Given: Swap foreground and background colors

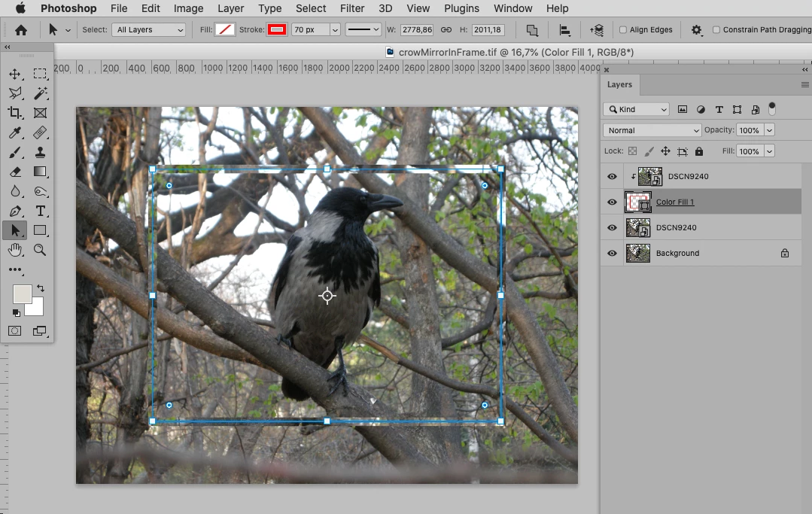Looking at the screenshot, I should point(41,288).
